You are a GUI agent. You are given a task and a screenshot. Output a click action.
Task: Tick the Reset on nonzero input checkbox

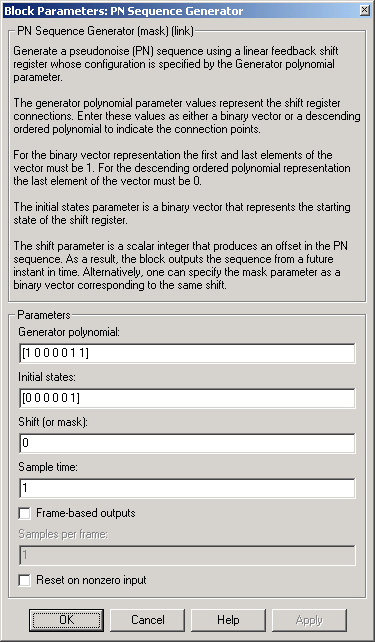[x=25, y=581]
